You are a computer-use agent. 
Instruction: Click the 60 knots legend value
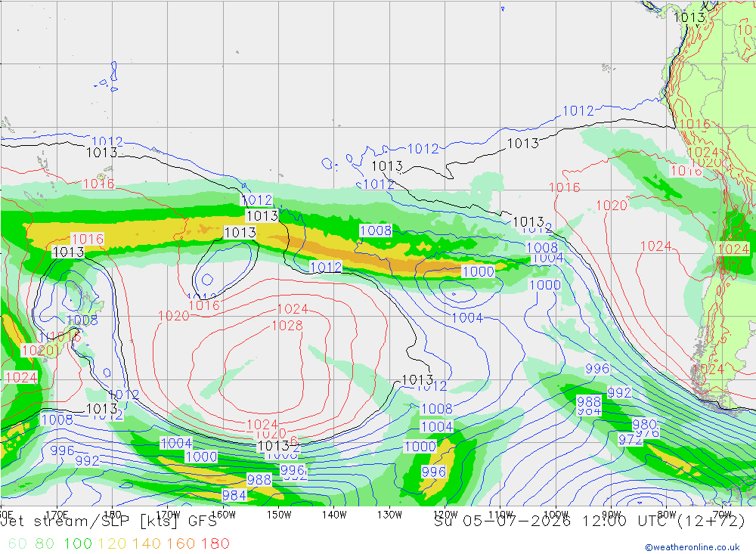point(17,543)
